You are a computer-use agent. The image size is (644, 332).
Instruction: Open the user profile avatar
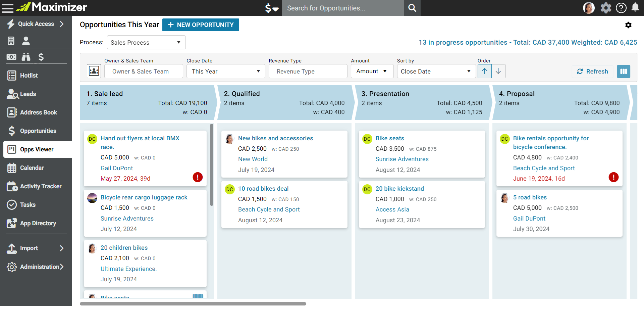tap(589, 8)
